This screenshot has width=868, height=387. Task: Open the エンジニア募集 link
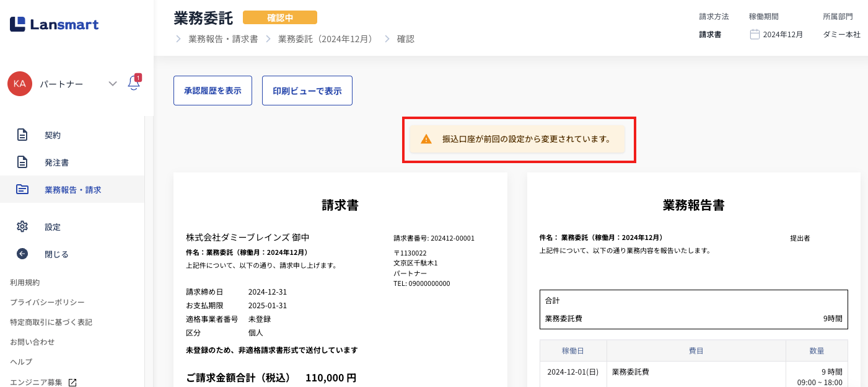point(36,382)
